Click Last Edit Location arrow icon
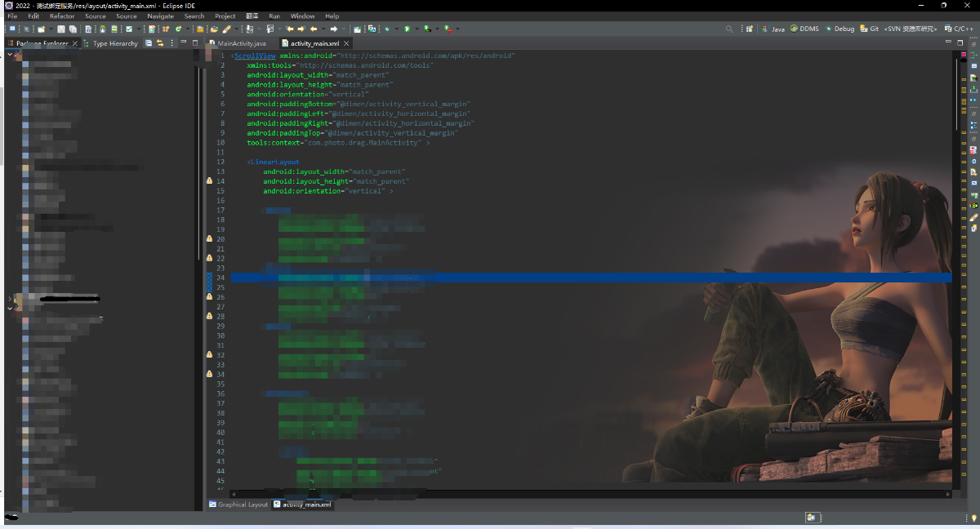The image size is (980, 529). point(290,29)
